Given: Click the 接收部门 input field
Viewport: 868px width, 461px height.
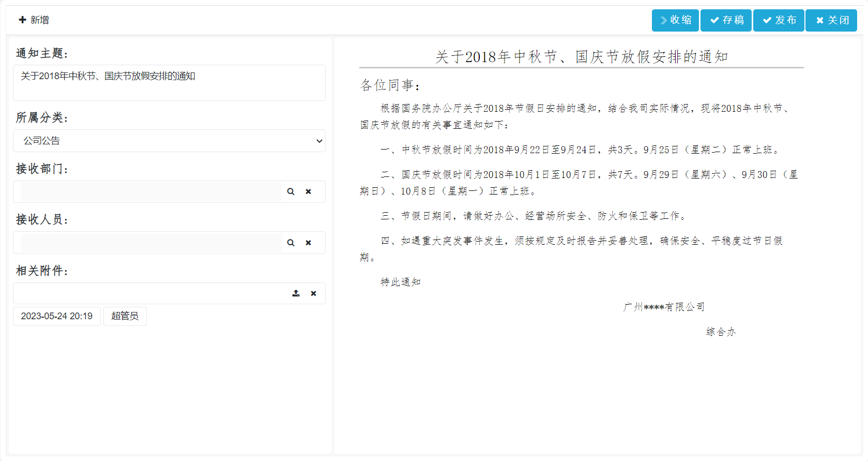Looking at the screenshot, I should (x=151, y=191).
